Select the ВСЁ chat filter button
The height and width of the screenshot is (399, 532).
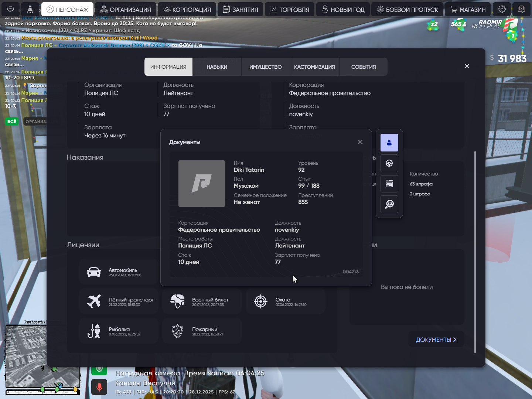pyautogui.click(x=12, y=122)
